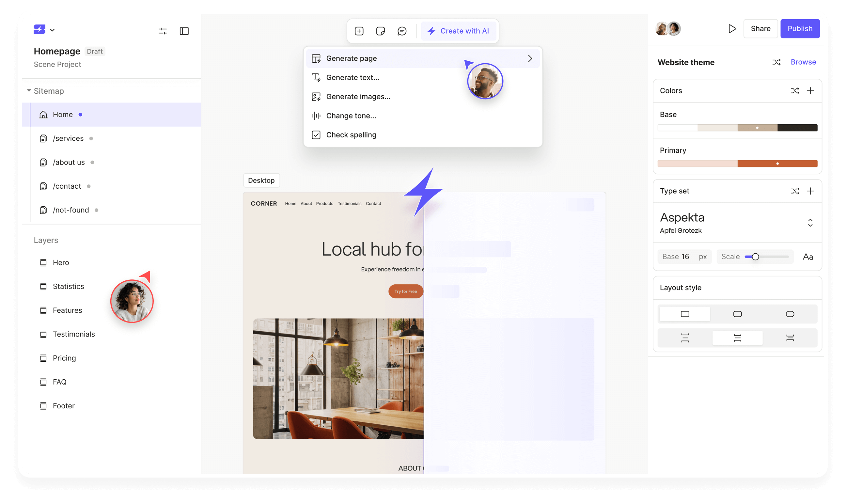846x504 pixels.
Task: Select the Testimonials layer
Action: click(68, 334)
